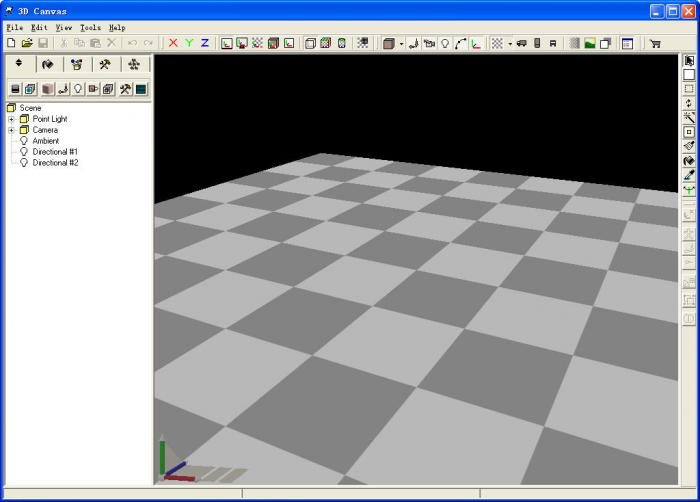The width and height of the screenshot is (700, 502).
Task: Select the Point Light tree item
Action: [50, 119]
